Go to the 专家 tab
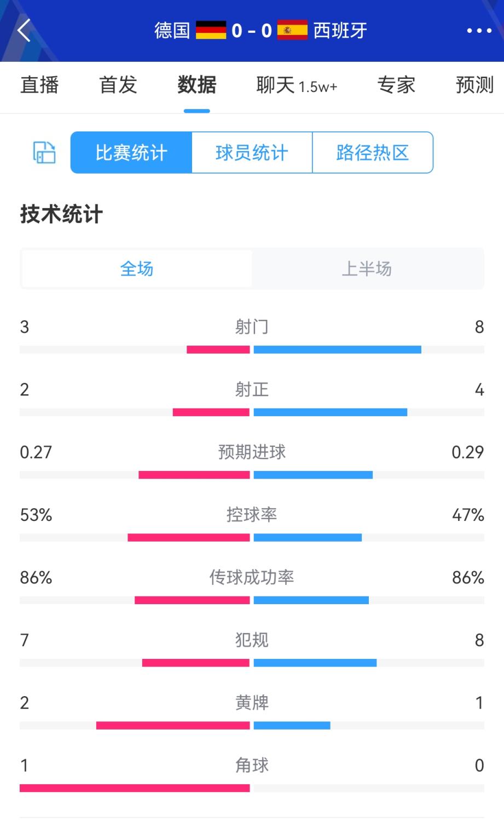 pyautogui.click(x=396, y=85)
